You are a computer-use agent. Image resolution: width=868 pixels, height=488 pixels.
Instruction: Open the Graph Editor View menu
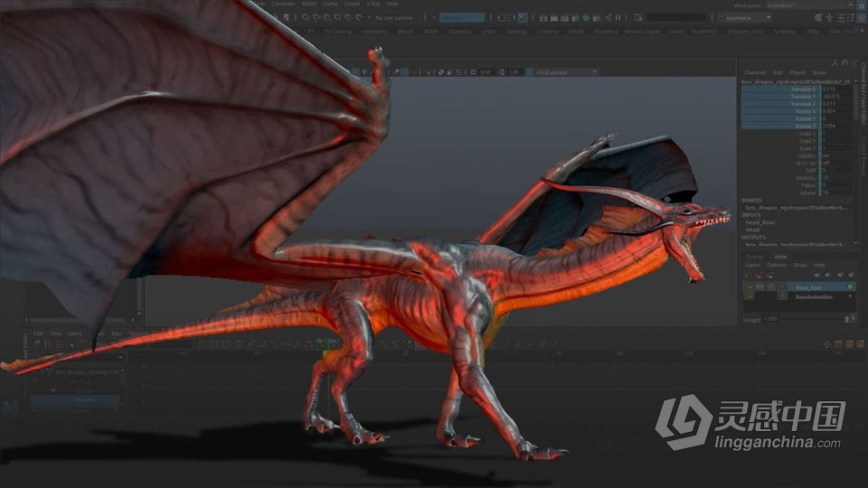[55, 333]
